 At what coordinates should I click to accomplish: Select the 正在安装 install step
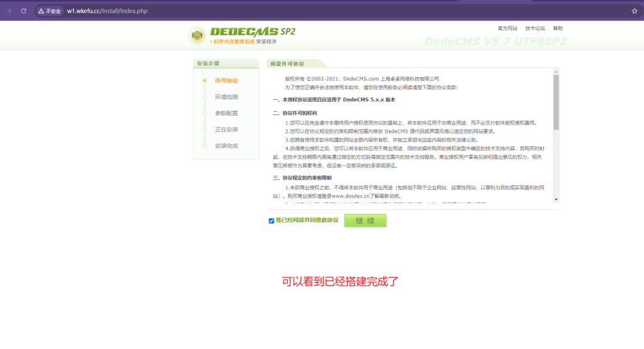(x=226, y=130)
